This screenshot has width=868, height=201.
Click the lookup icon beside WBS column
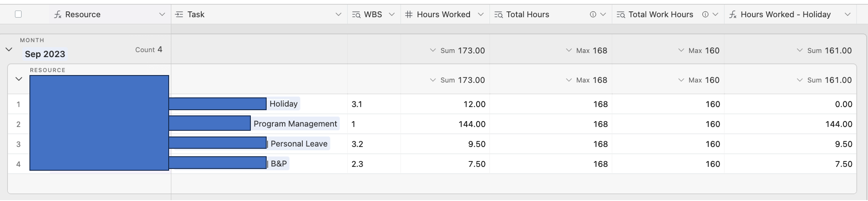coord(356,14)
